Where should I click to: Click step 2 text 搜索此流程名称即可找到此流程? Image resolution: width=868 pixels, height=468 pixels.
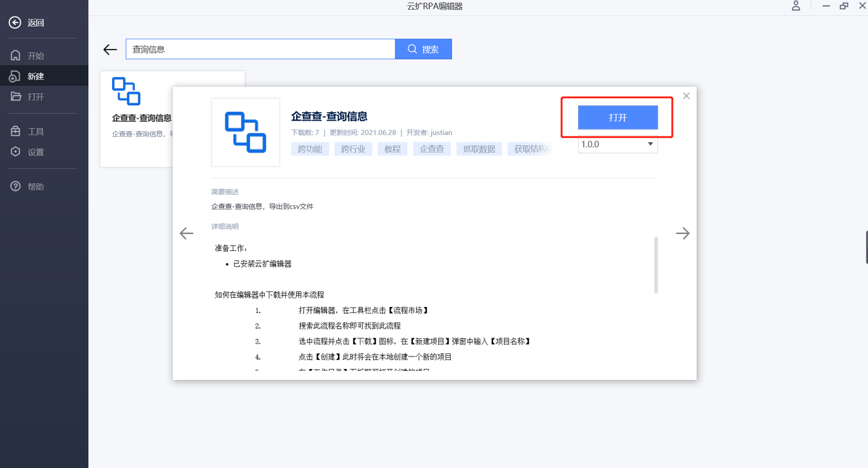pos(350,326)
